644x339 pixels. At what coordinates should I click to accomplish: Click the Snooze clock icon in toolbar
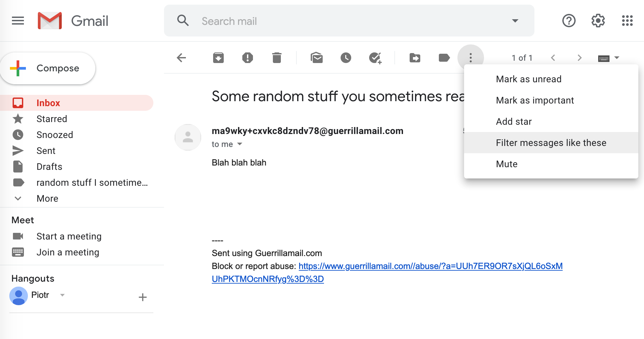(346, 58)
